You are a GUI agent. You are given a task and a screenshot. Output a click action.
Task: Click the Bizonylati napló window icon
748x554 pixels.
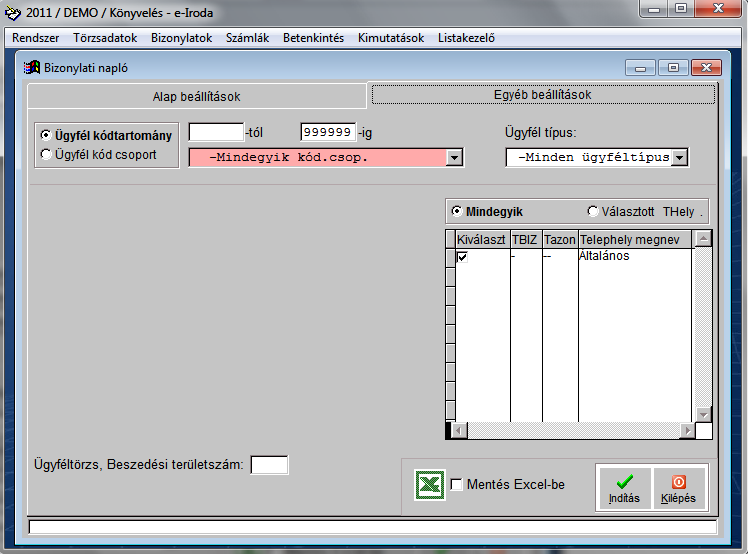coord(32,68)
